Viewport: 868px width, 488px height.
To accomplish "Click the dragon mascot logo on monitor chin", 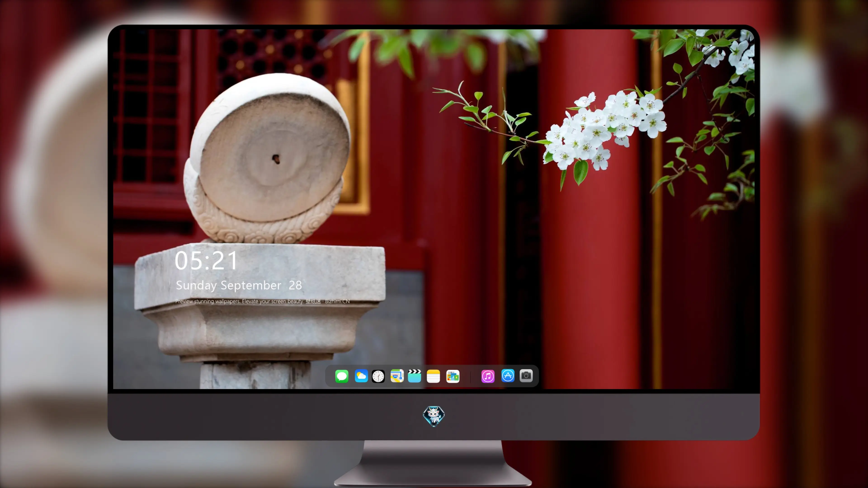I will coord(434,416).
